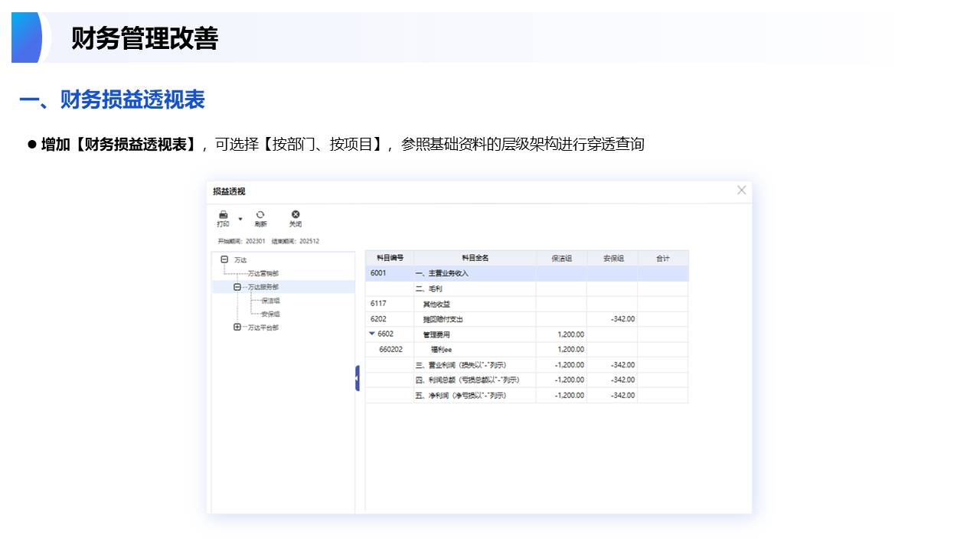Collapse the 万达 root tree node
Image resolution: width=980 pixels, height=551 pixels.
click(224, 259)
